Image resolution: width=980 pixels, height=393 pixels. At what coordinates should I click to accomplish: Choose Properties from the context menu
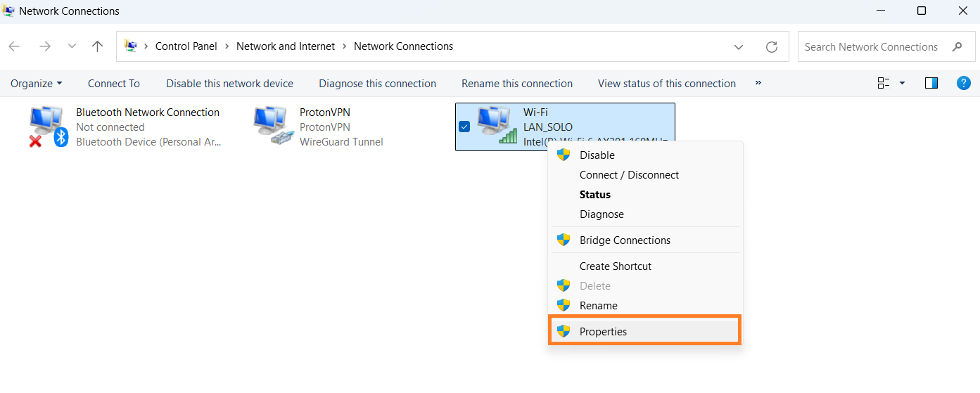[603, 331]
